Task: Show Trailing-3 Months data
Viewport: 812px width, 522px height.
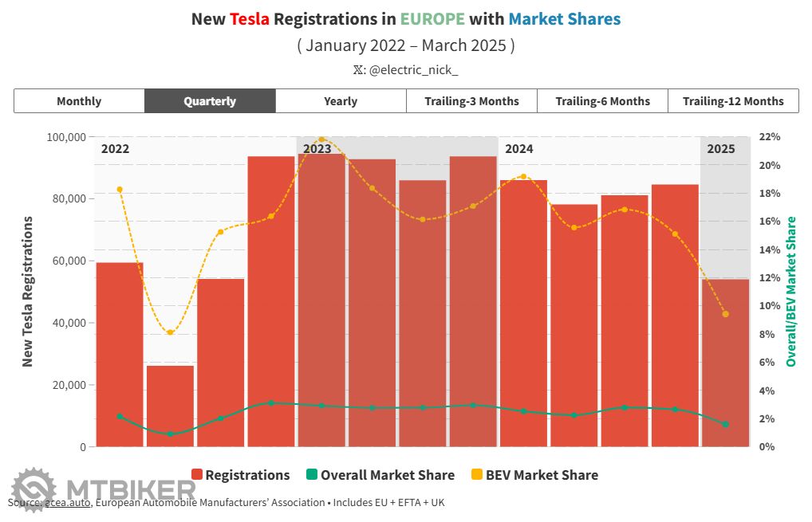Action: [x=471, y=101]
